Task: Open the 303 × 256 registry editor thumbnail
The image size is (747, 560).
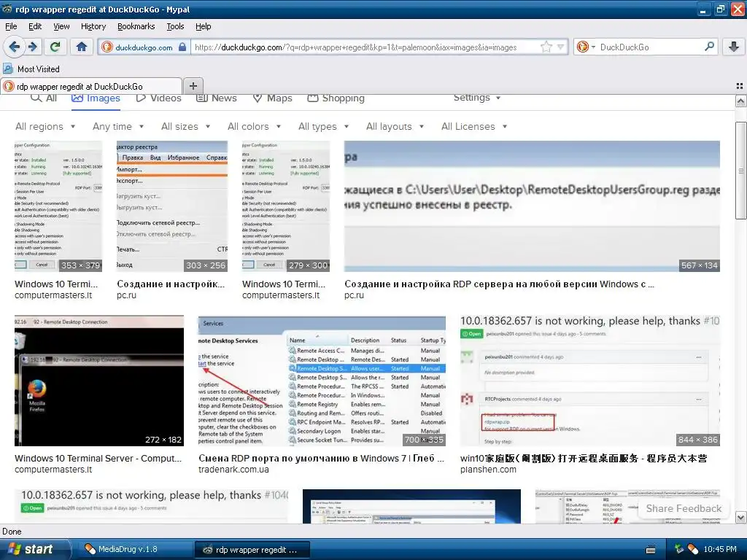Action: (172, 206)
